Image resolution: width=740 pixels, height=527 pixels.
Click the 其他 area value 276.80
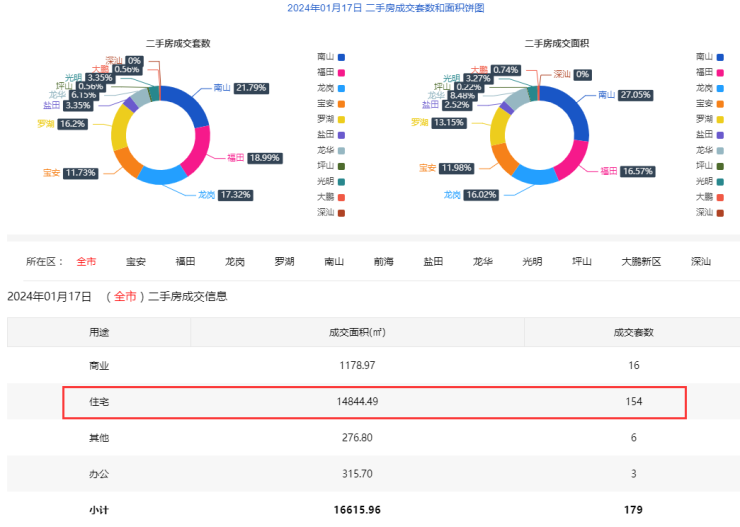click(357, 438)
